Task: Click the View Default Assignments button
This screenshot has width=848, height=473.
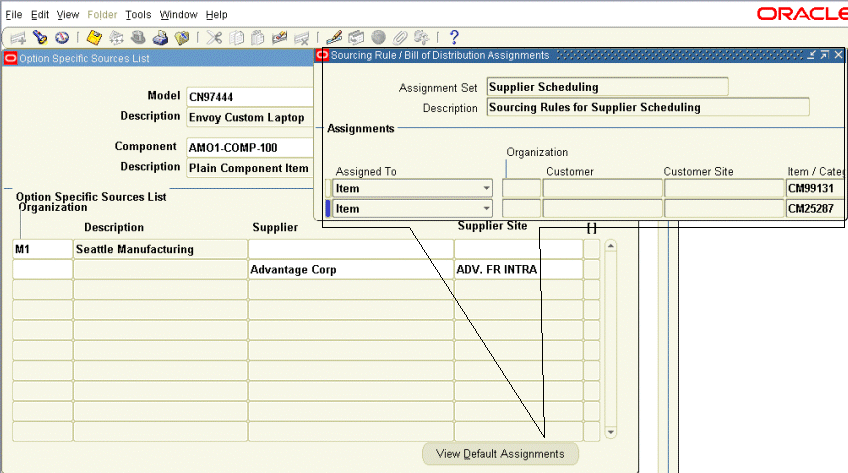Action: pyautogui.click(x=500, y=454)
